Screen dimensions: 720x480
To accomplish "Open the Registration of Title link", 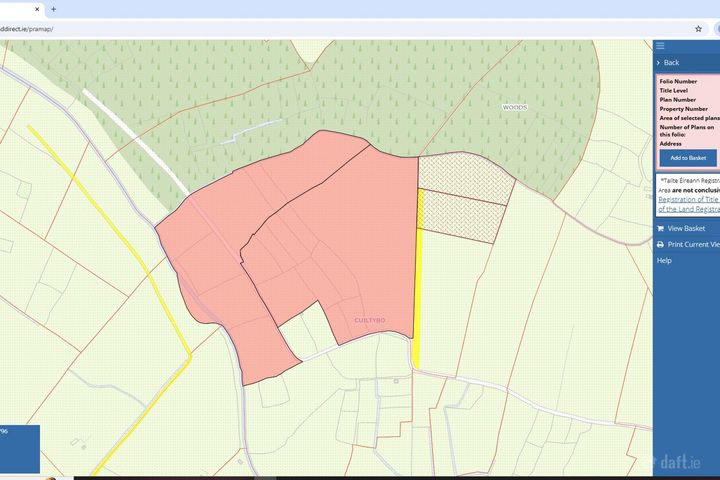I will [x=688, y=199].
